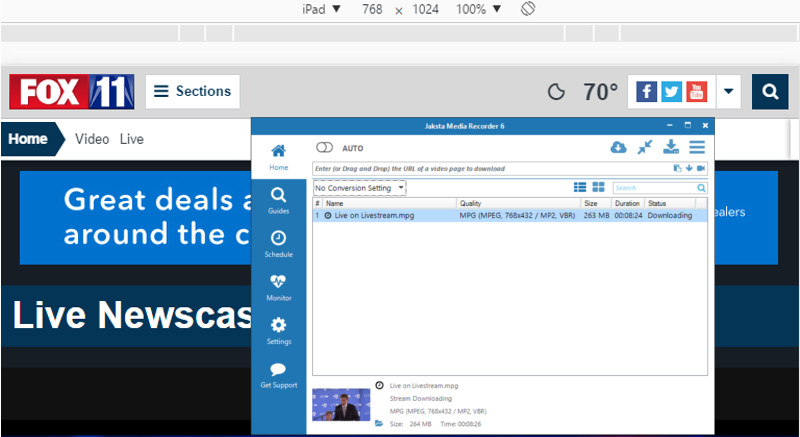The image size is (800, 437).
Task: Expand the social links dropdown arrow
Action: 729,92
